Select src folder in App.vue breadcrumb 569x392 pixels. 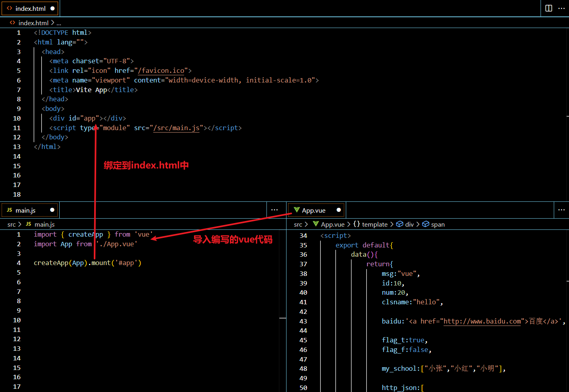pos(298,225)
